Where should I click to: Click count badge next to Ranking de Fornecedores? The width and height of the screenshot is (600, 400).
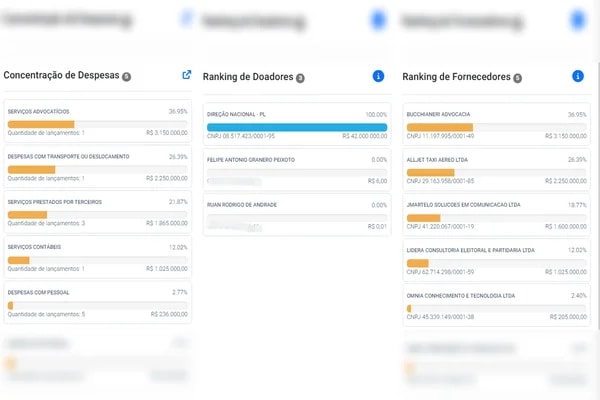click(x=517, y=78)
